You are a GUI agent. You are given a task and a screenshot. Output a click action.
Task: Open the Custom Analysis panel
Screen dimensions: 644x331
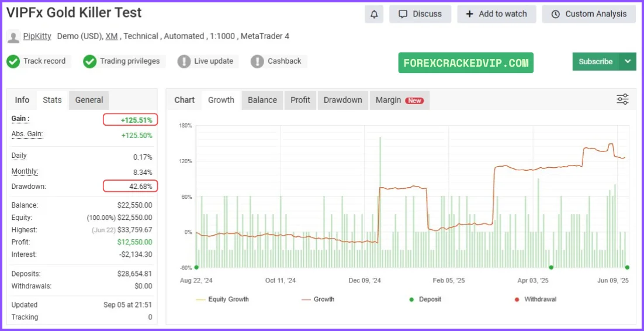coord(588,14)
